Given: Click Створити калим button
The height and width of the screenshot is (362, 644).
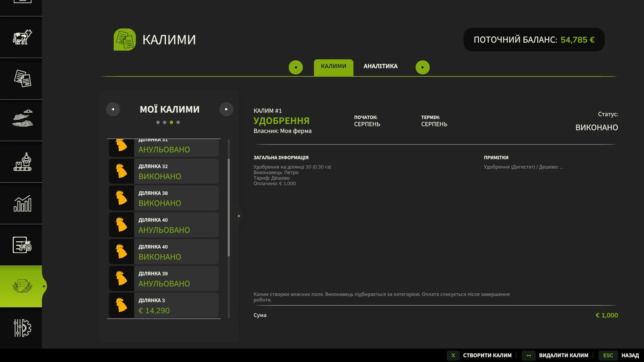Looking at the screenshot, I should [487, 355].
